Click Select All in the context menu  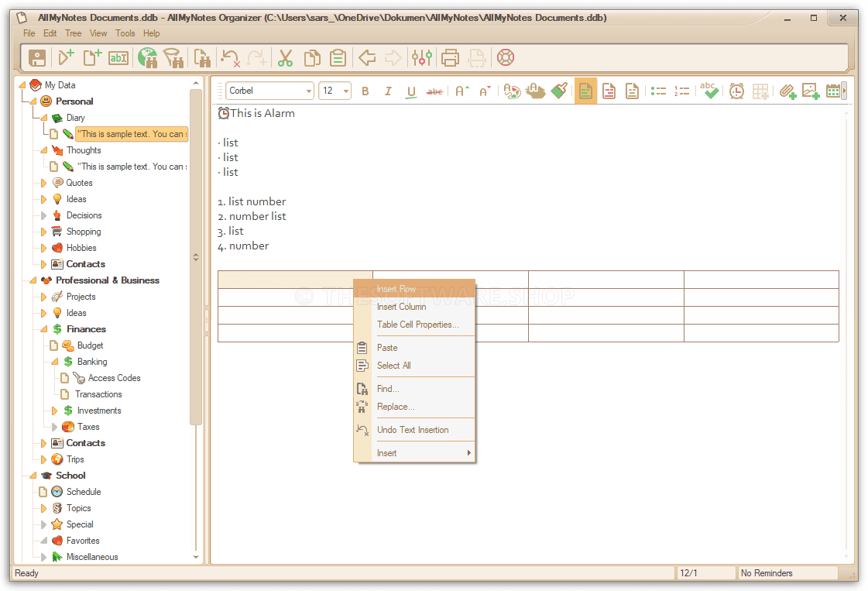click(x=414, y=366)
